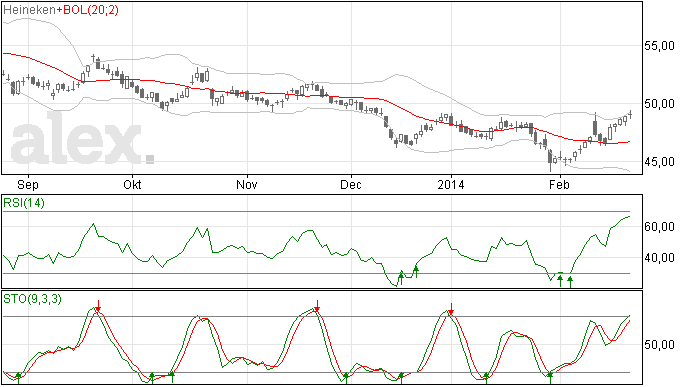Click the last green RSI arrow in February
The height and width of the screenshot is (387, 690).
point(570,281)
